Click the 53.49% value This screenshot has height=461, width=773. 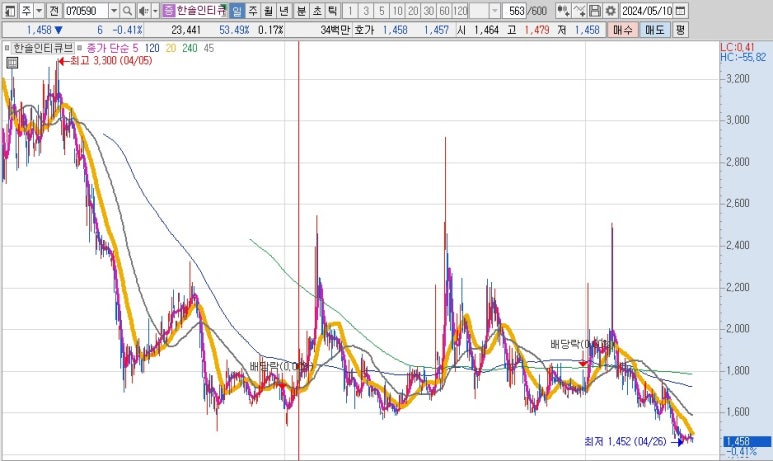pos(234,30)
